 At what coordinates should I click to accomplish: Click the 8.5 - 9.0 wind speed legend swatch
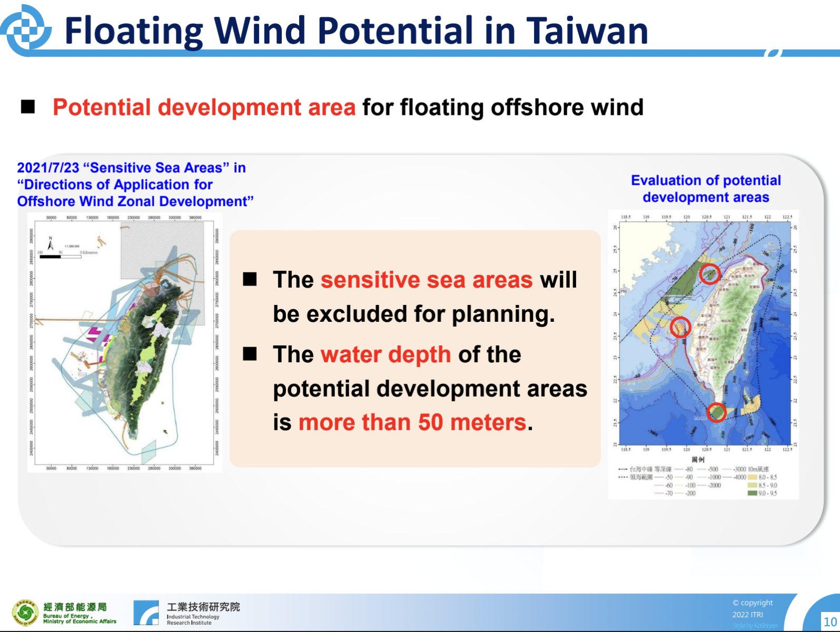point(753,485)
